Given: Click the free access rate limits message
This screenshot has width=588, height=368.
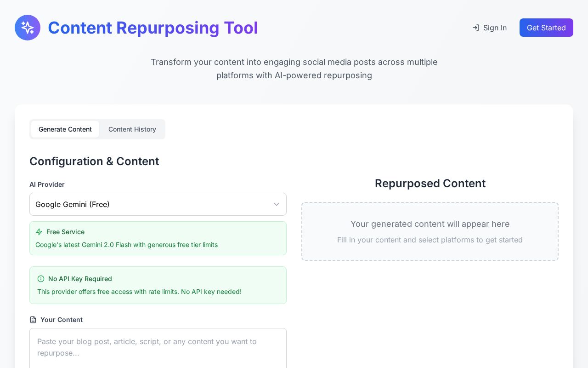Looking at the screenshot, I should coord(139,292).
